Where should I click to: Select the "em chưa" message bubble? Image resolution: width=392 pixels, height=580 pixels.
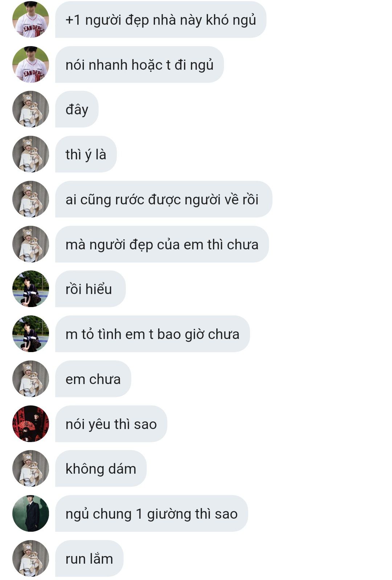click(93, 379)
